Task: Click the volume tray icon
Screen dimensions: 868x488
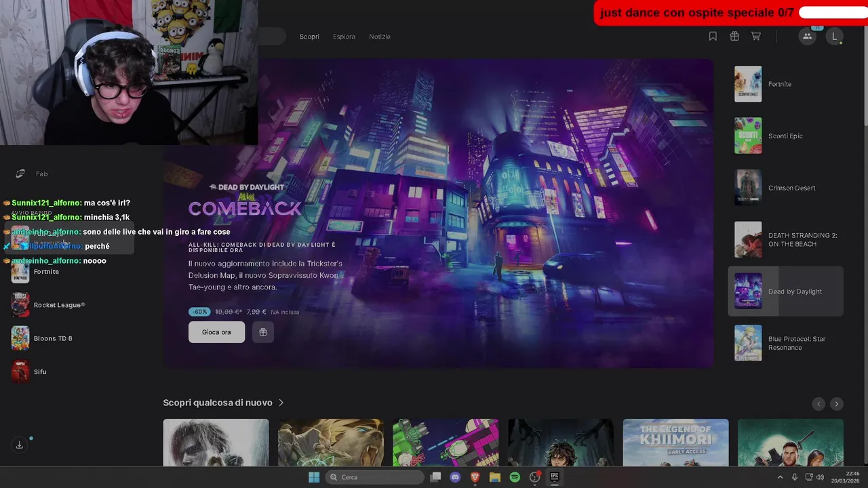Action: (x=821, y=477)
